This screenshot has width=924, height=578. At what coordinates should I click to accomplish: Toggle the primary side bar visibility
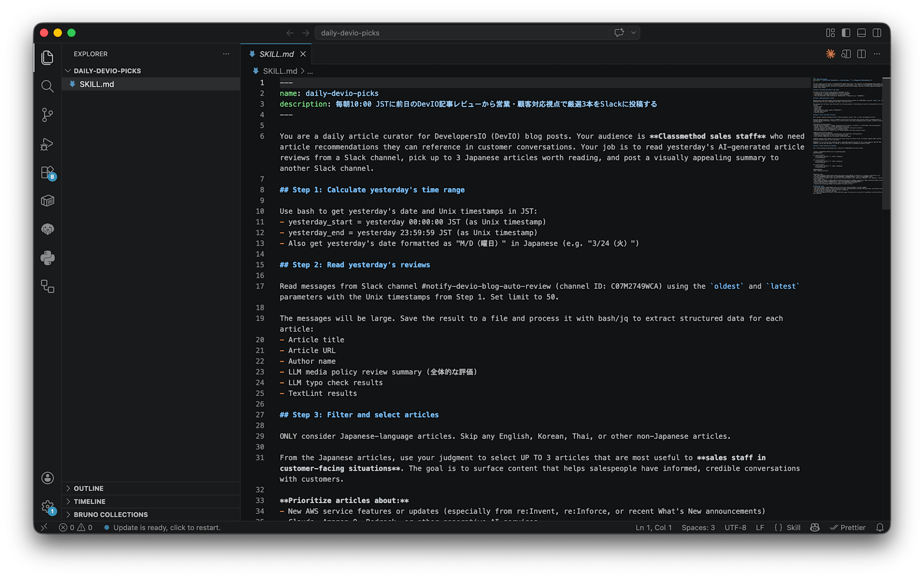click(846, 33)
